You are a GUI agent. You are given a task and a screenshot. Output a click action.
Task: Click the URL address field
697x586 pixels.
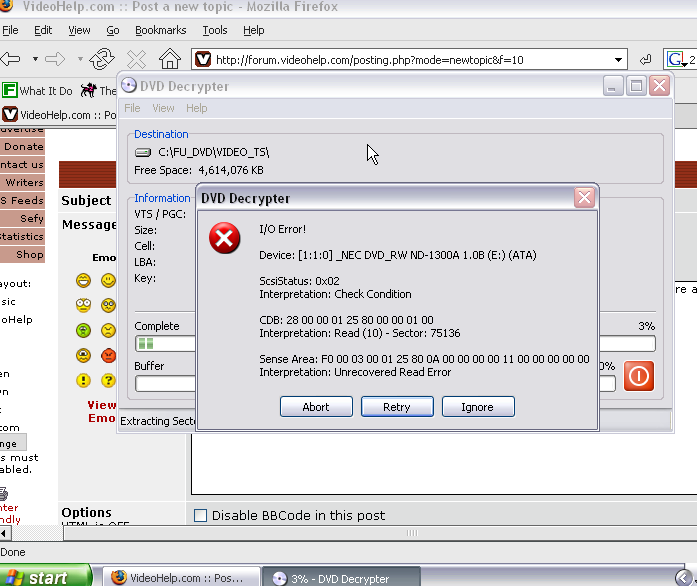[409, 60]
